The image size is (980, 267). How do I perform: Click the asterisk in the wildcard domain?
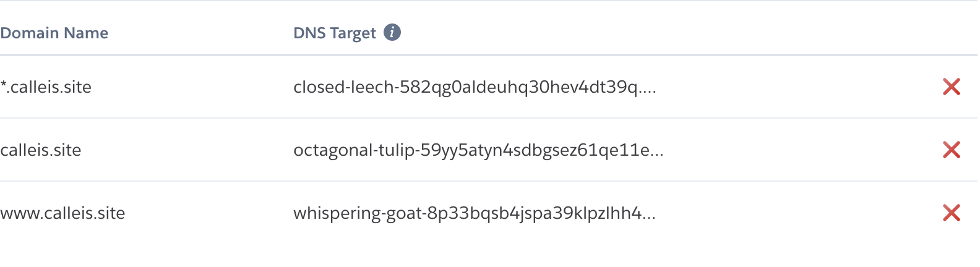click(4, 85)
